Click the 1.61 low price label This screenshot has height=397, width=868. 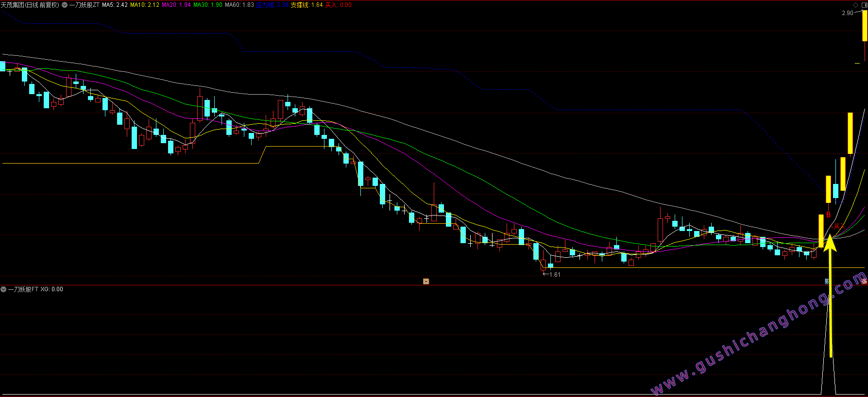point(555,275)
